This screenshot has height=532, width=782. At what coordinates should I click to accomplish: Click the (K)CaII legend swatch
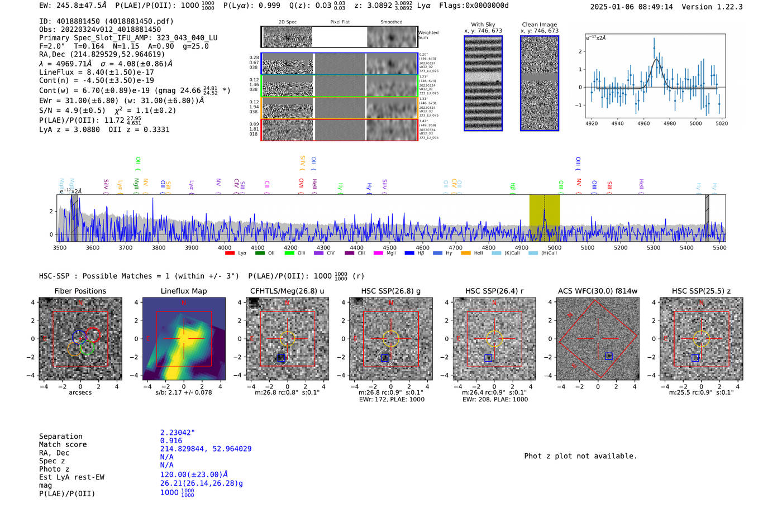coord(497,253)
